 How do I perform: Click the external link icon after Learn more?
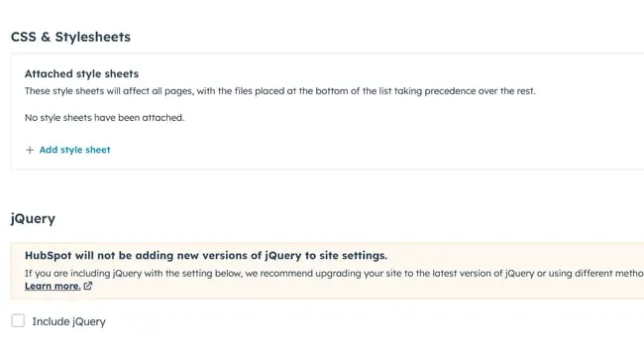click(88, 286)
